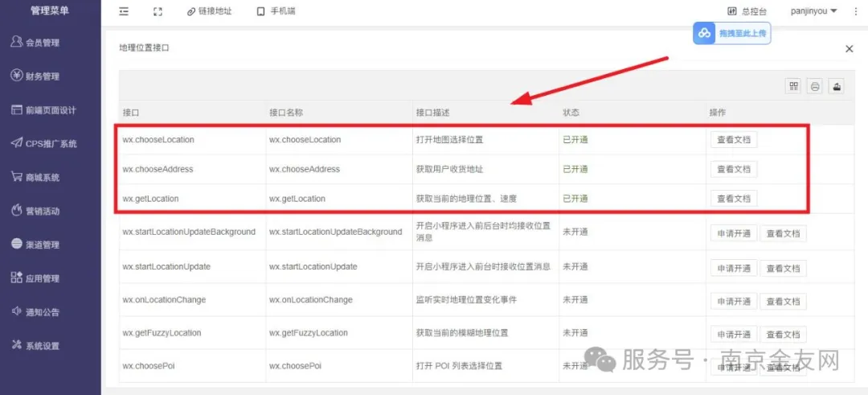The height and width of the screenshot is (395, 868).
Task: Click 查看文档 for wx.startLocationUpdateBackground
Action: 783,234
